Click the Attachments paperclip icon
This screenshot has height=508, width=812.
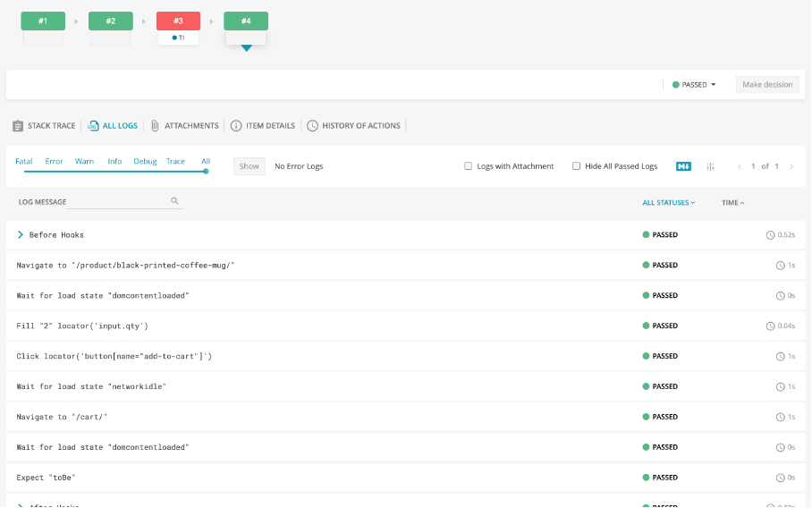point(155,126)
